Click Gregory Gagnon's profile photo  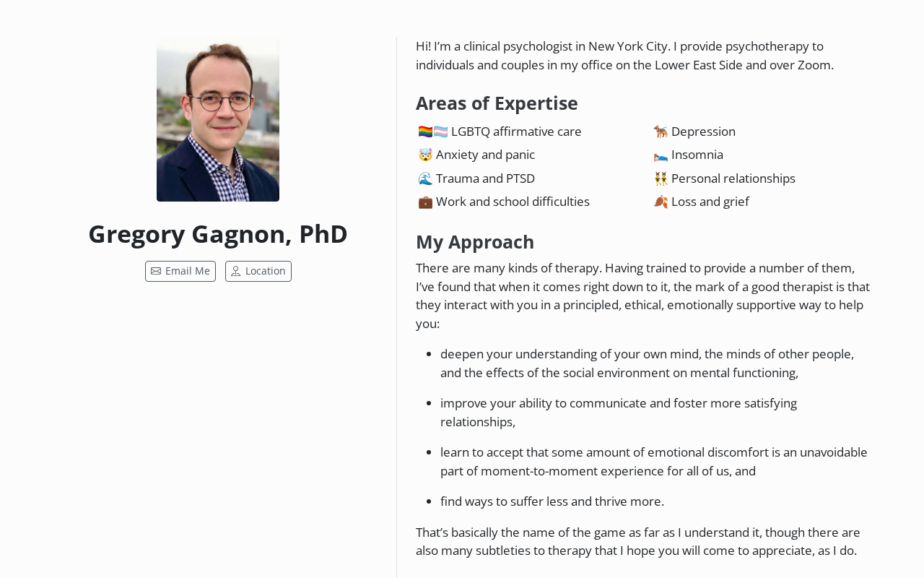tap(218, 119)
